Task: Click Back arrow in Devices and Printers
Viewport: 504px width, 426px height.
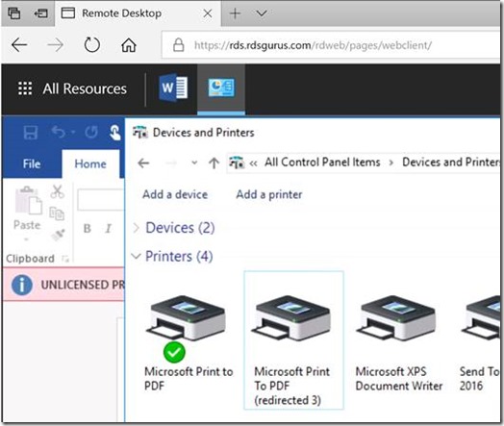Action: point(143,163)
